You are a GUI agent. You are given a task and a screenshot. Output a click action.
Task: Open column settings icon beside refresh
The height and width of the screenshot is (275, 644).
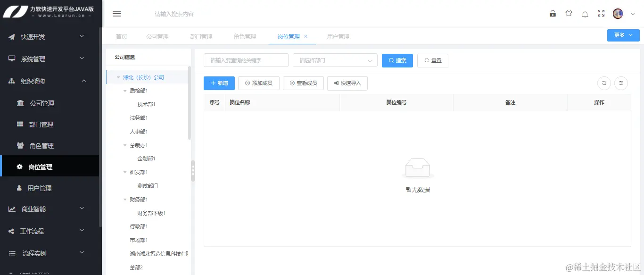621,83
